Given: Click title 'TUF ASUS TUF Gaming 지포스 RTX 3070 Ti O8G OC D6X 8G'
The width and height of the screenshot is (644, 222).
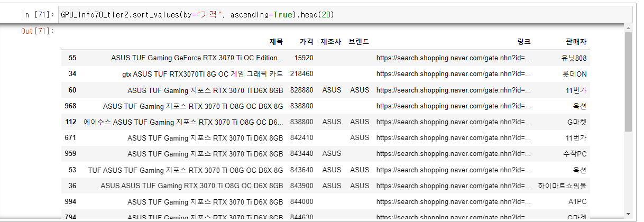Looking at the screenshot, I should (186, 170).
